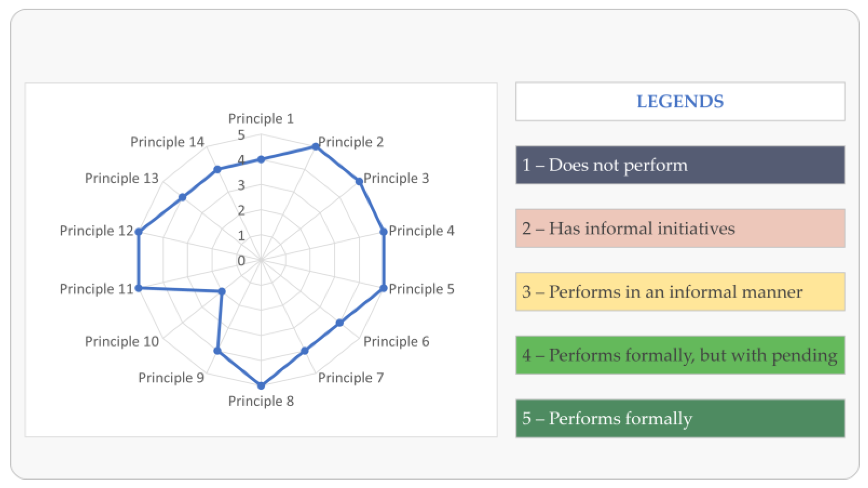Select the '1 – Does not perform' legend

click(680, 165)
